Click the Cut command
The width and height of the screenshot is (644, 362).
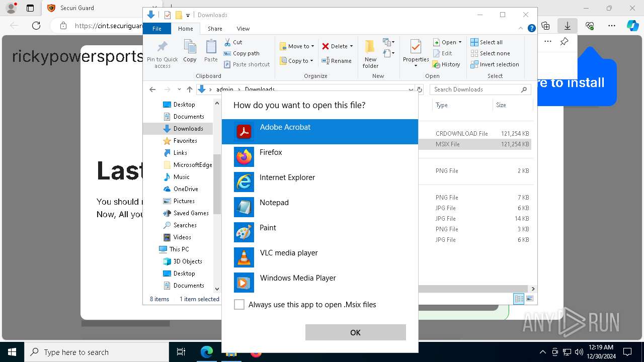pos(233,42)
